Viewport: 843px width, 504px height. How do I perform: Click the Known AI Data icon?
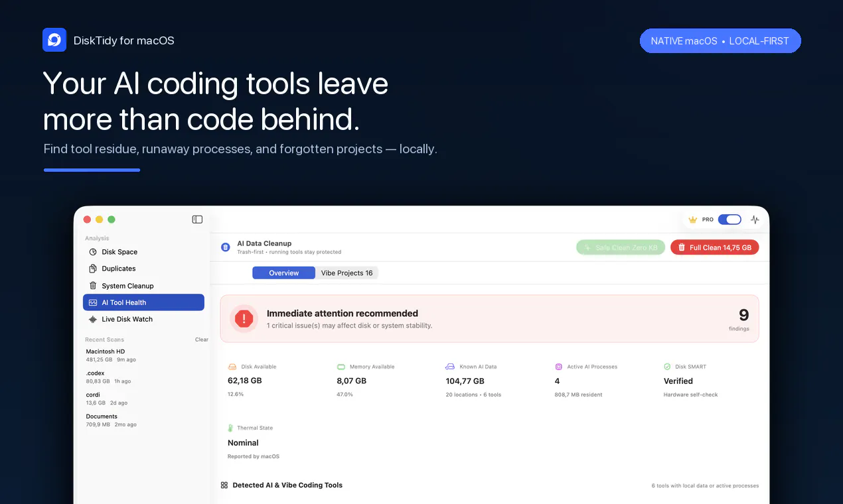click(x=450, y=367)
